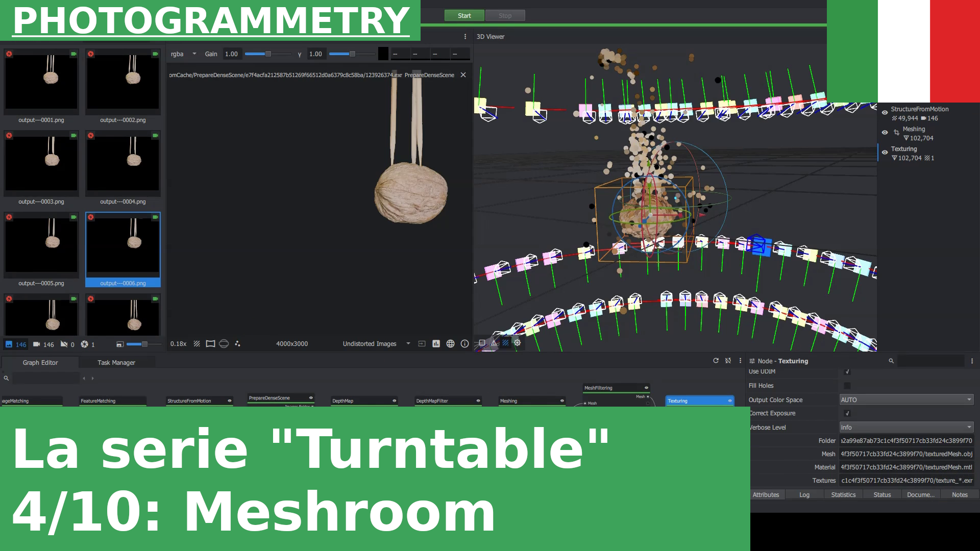Viewport: 980px width, 551px height.
Task: Click the graph editor search field
Action: pyautogui.click(x=46, y=379)
